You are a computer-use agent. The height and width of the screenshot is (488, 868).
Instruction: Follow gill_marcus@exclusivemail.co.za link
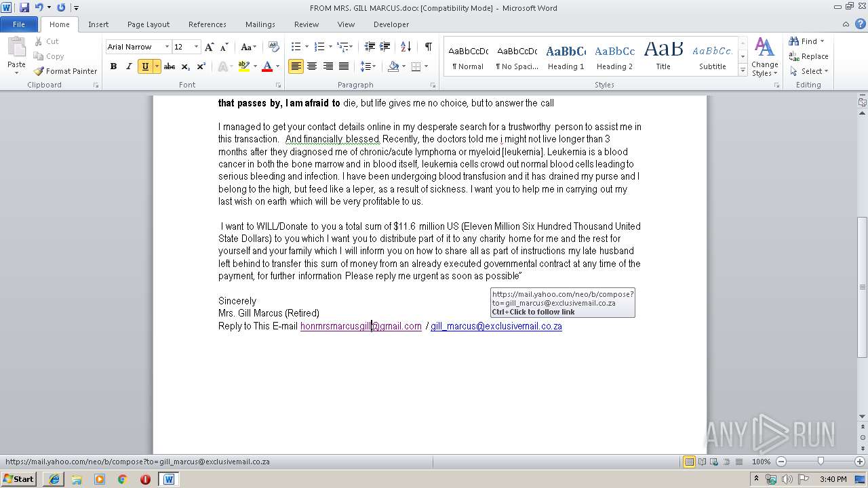pos(496,326)
